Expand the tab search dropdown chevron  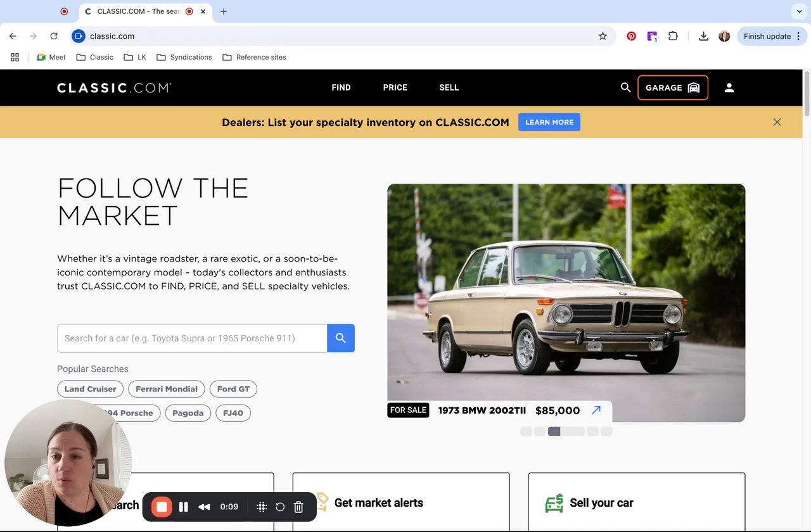799,11
